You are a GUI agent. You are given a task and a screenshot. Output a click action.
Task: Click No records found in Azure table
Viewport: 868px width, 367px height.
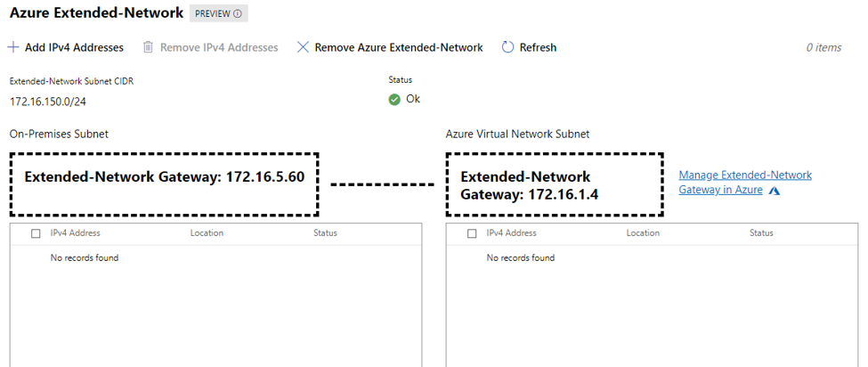521,258
